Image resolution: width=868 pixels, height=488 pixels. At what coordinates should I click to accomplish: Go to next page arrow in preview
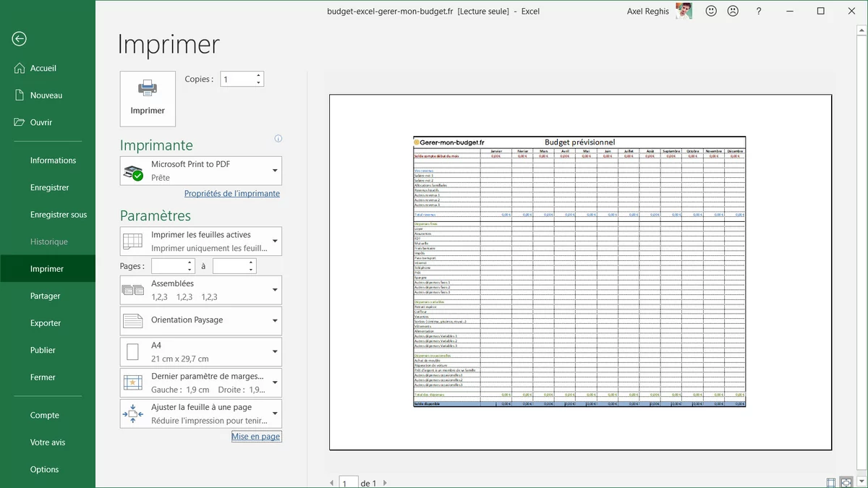tap(385, 483)
